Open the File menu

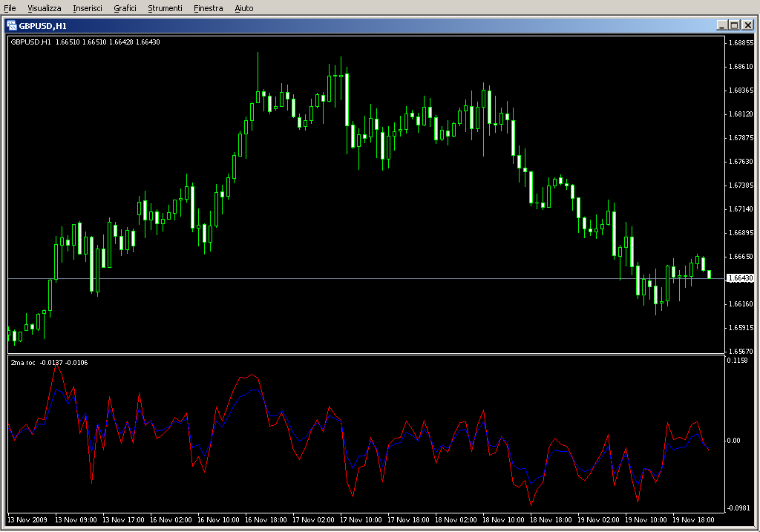pos(10,8)
